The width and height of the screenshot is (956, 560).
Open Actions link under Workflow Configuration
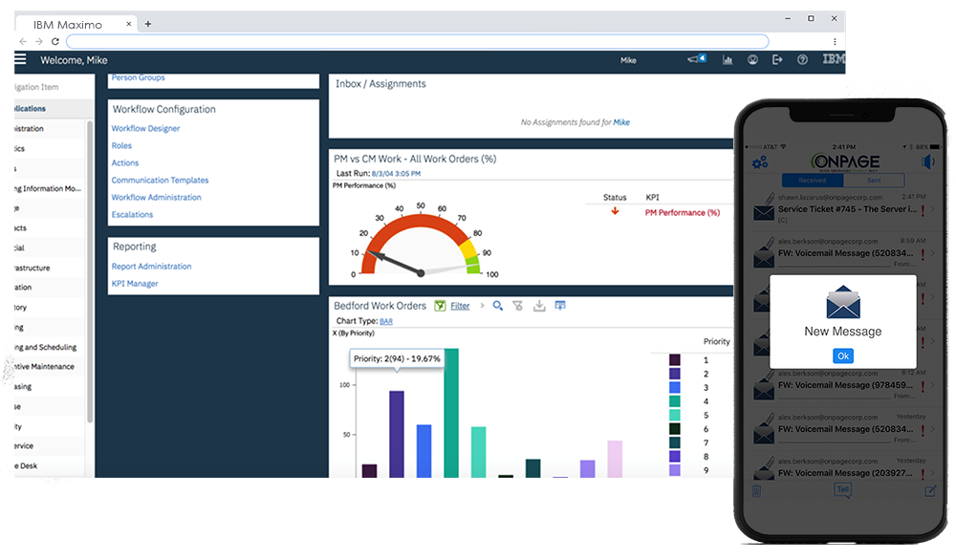[x=125, y=162]
